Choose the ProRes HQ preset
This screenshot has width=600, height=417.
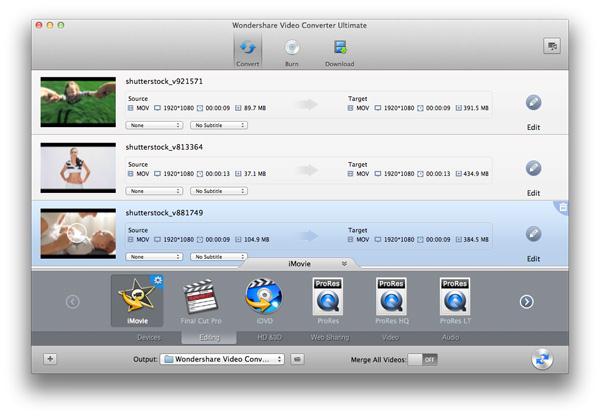pyautogui.click(x=392, y=302)
